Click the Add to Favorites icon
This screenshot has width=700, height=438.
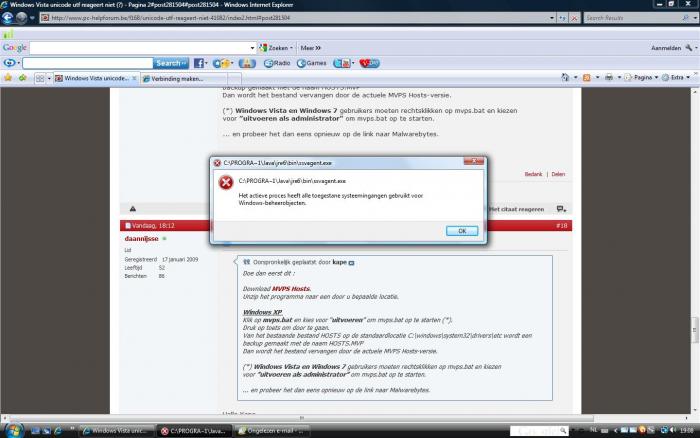coord(22,78)
